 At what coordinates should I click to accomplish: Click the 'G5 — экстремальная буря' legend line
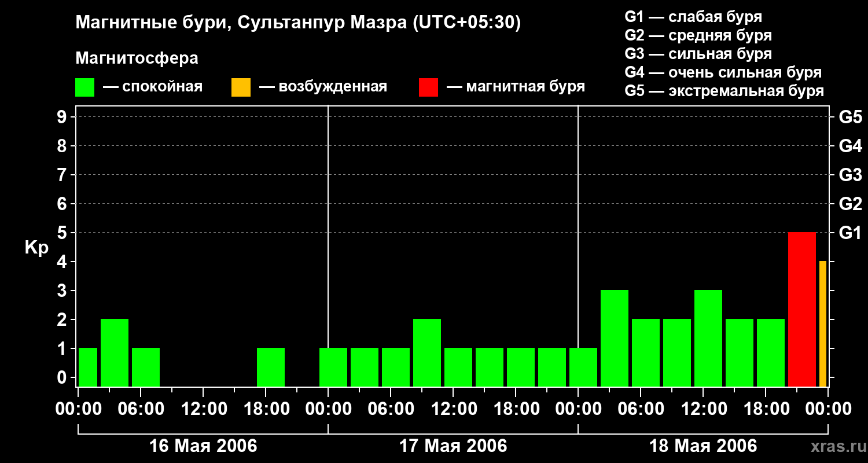(x=724, y=91)
